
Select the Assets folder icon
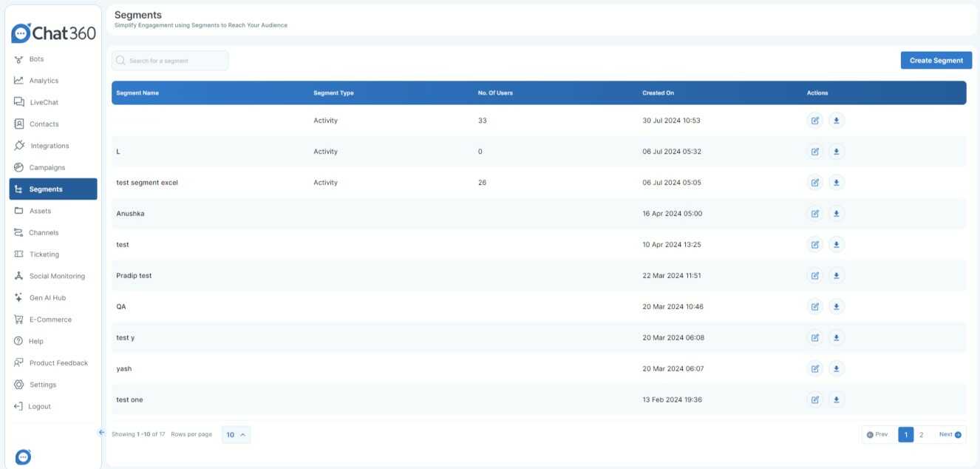point(18,210)
